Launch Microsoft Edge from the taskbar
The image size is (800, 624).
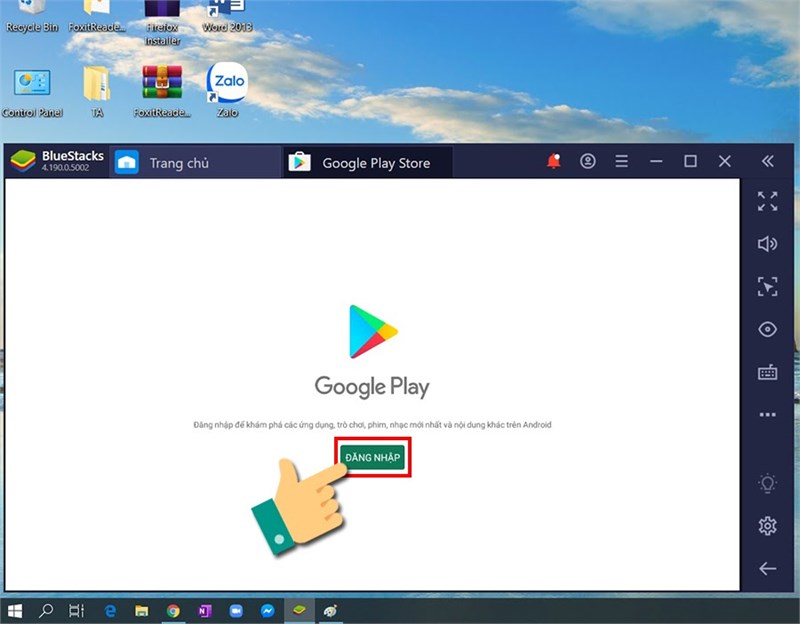110,611
